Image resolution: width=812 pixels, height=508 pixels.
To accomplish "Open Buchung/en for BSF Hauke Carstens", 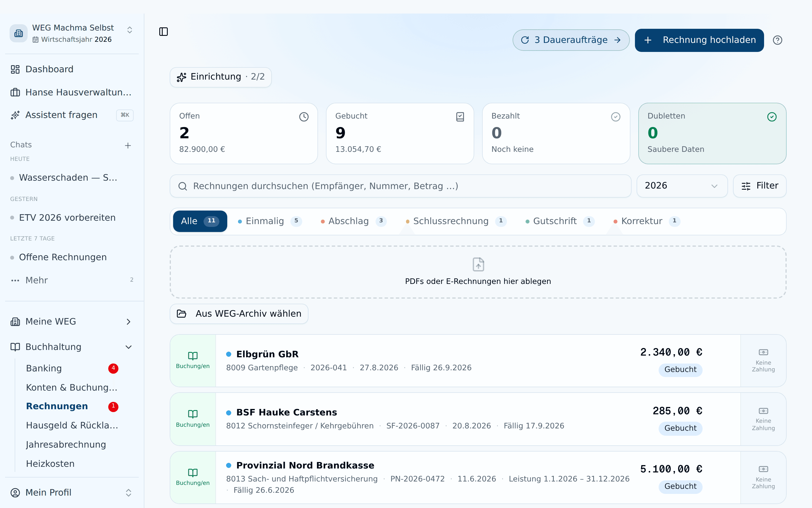I will point(193,419).
